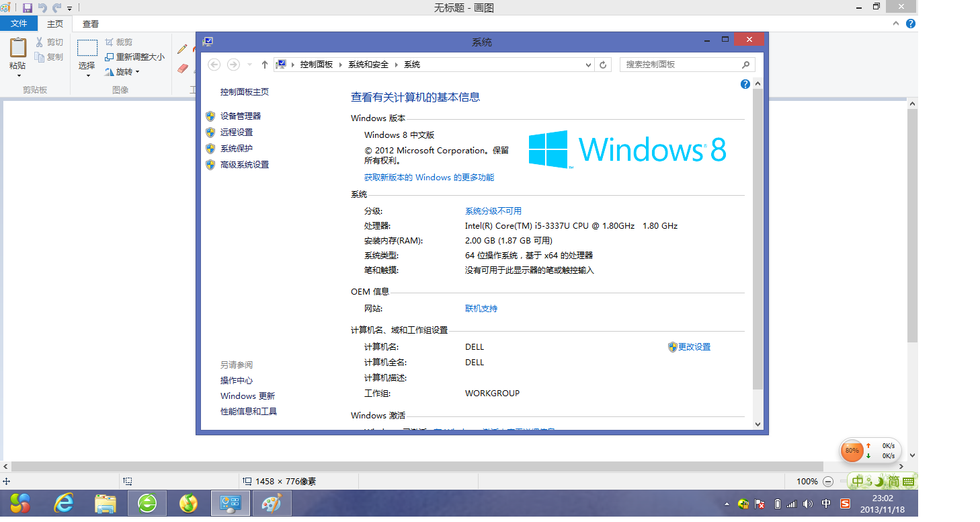The height and width of the screenshot is (522, 980).
Task: Open the 旋转 rotate dropdown
Action: (122, 71)
